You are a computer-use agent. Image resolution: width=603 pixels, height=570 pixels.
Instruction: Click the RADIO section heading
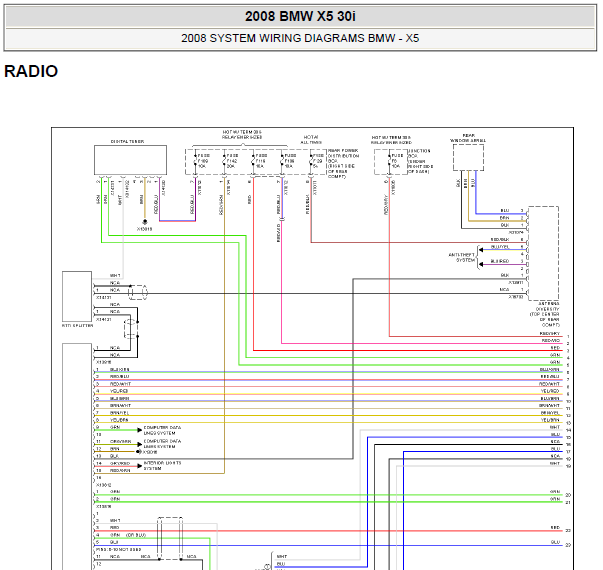pos(31,71)
